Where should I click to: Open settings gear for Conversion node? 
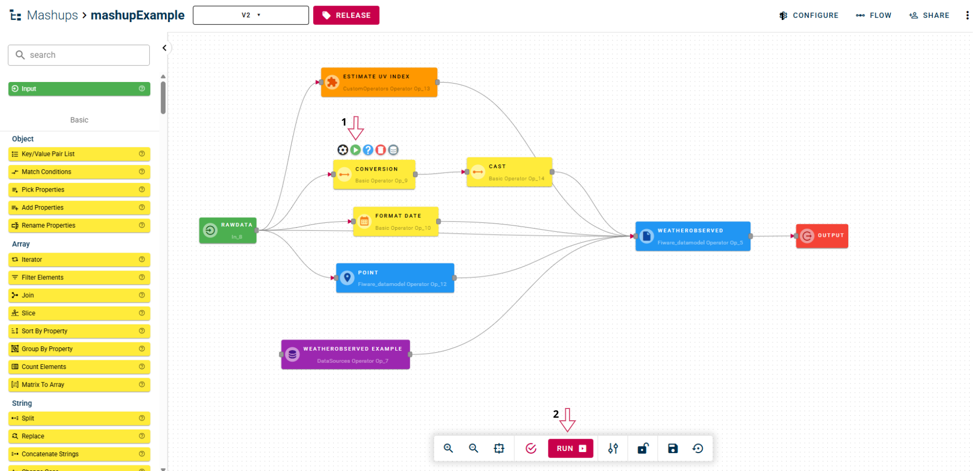342,150
